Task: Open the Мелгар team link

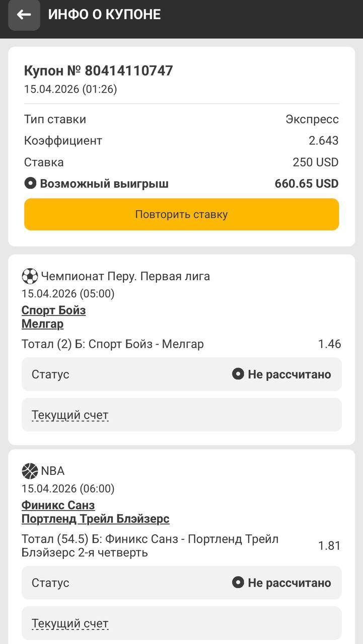Action: [x=42, y=324]
